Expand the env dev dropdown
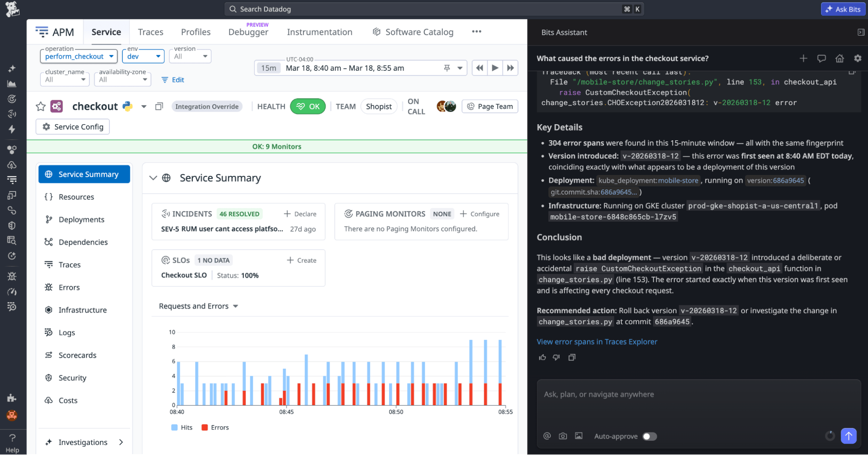Screen dimensions: 868x455 pyautogui.click(x=143, y=56)
